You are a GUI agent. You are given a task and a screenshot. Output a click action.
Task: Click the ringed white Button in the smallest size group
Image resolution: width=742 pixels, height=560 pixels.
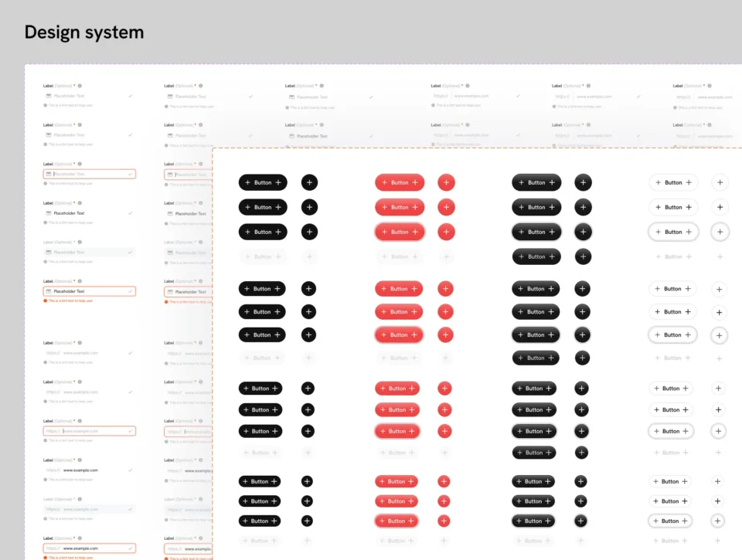[x=669, y=521]
